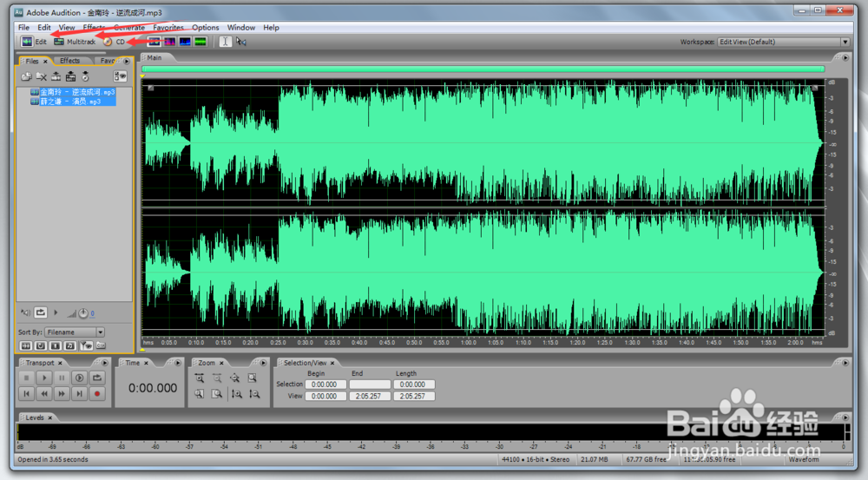Click Zoom In Horizontally icon

click(x=200, y=378)
